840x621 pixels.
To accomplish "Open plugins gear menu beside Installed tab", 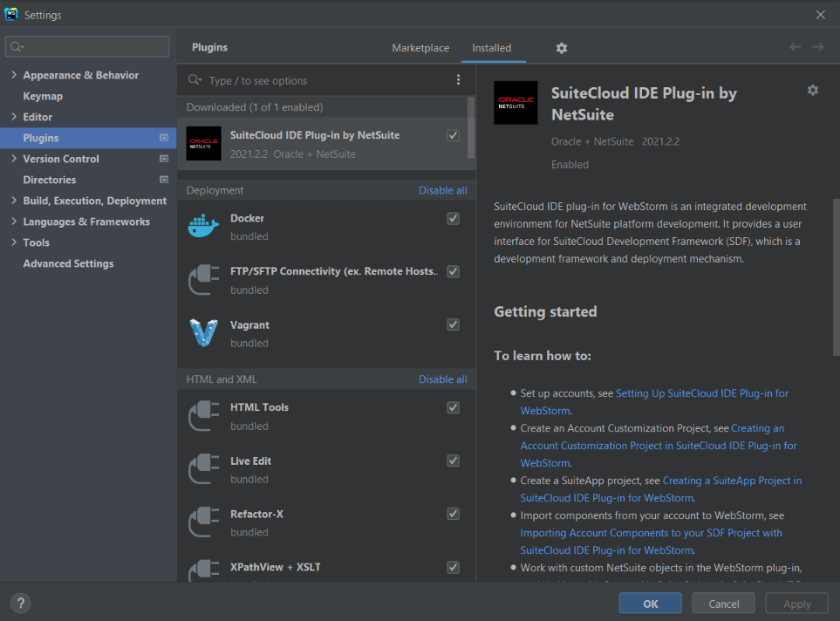I will (x=561, y=48).
